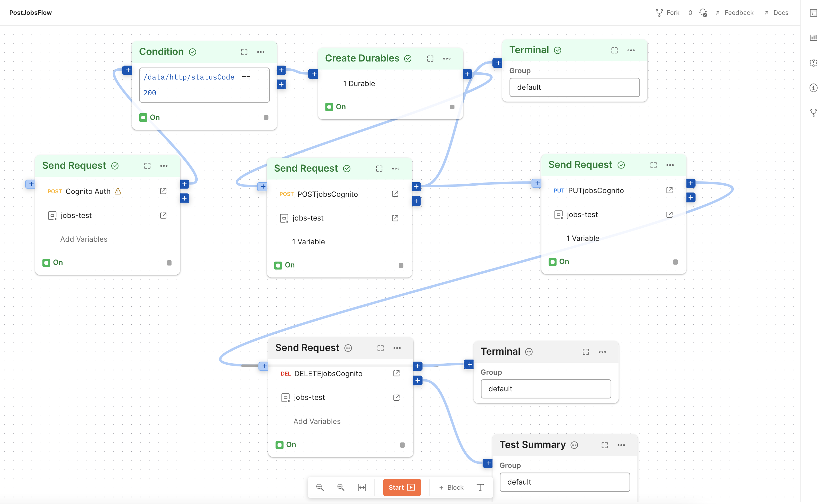Expand the Create Durables block to fullscreen
The image size is (825, 504).
[430, 59]
